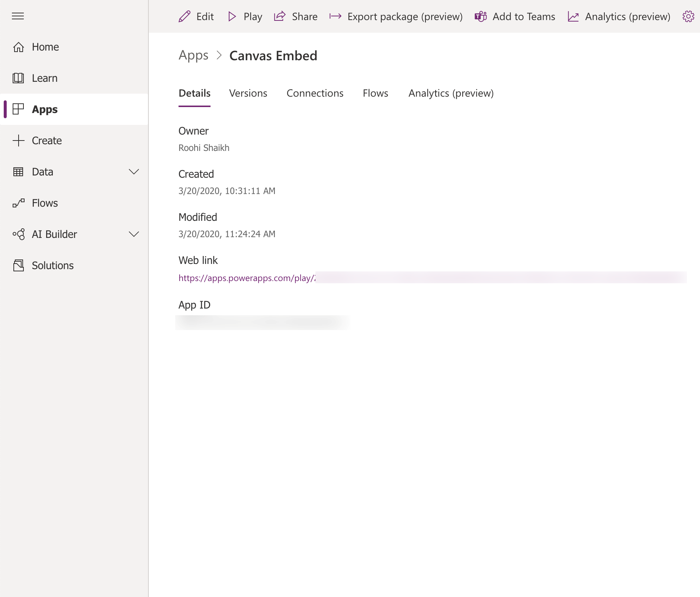This screenshot has width=700, height=597.
Task: Expand the Data section chevron
Action: coord(134,172)
